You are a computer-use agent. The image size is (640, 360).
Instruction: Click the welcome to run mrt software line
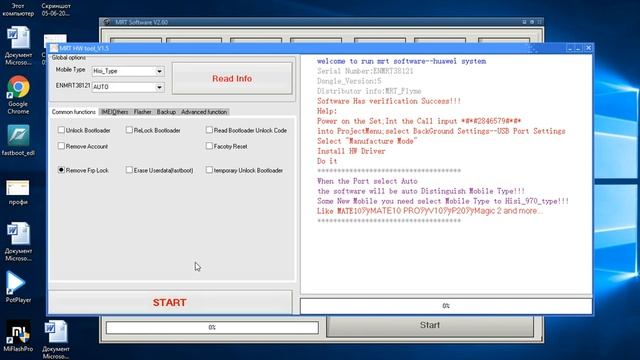pos(401,61)
